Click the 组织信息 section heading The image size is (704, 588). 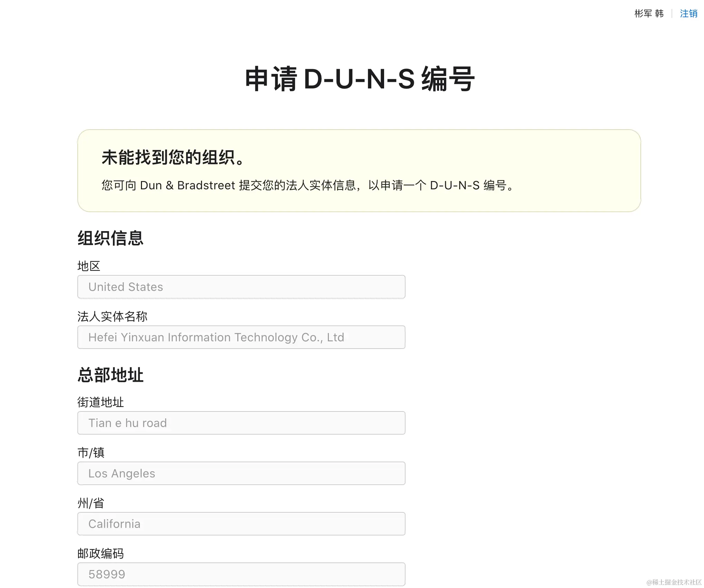point(111,238)
